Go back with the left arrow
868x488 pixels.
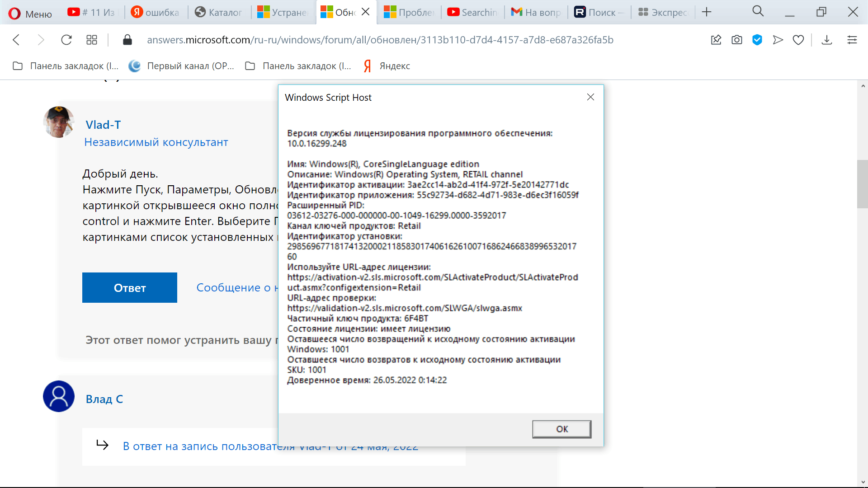pos(16,40)
